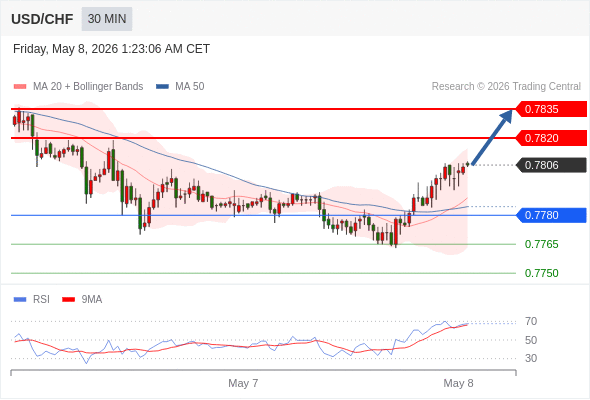Click the '9MA' legend label
The height and width of the screenshot is (400, 590).
[92, 300]
